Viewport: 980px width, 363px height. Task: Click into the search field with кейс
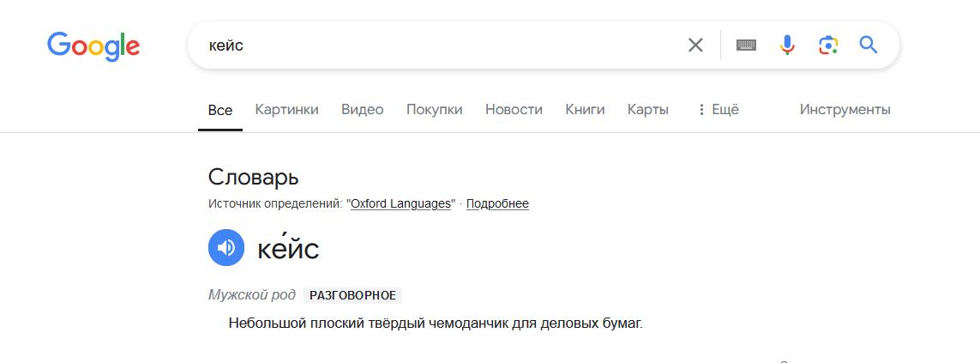tap(429, 45)
